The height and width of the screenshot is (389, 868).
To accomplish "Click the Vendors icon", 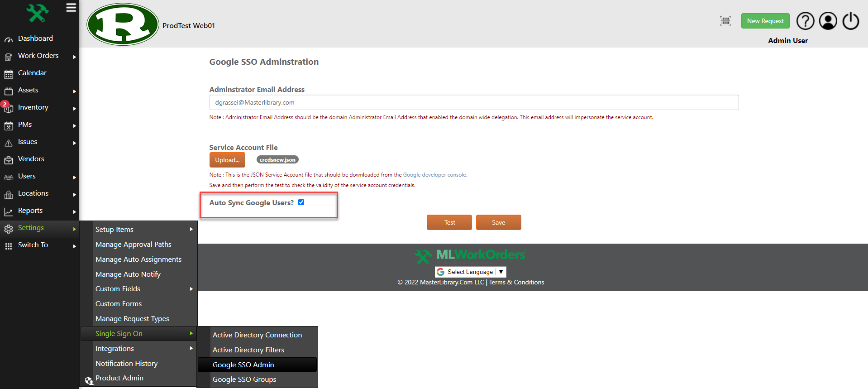I will tap(9, 160).
